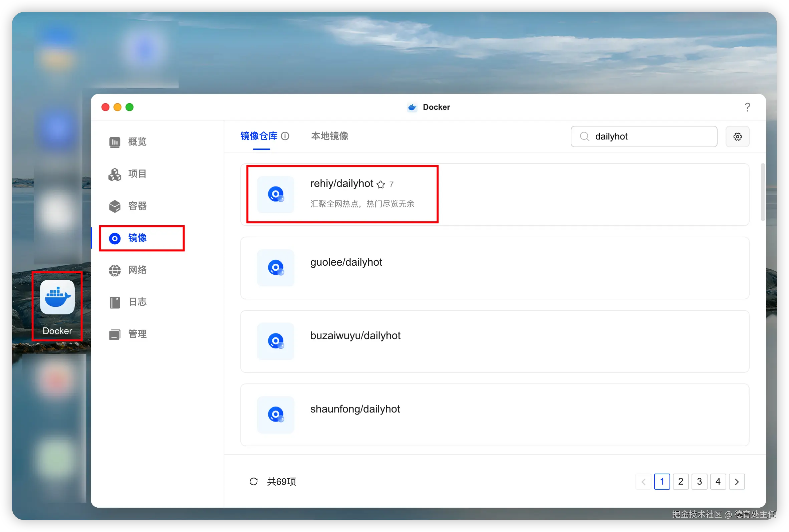This screenshot has width=789, height=532.
Task: Click the help question mark icon
Action: pyautogui.click(x=747, y=107)
